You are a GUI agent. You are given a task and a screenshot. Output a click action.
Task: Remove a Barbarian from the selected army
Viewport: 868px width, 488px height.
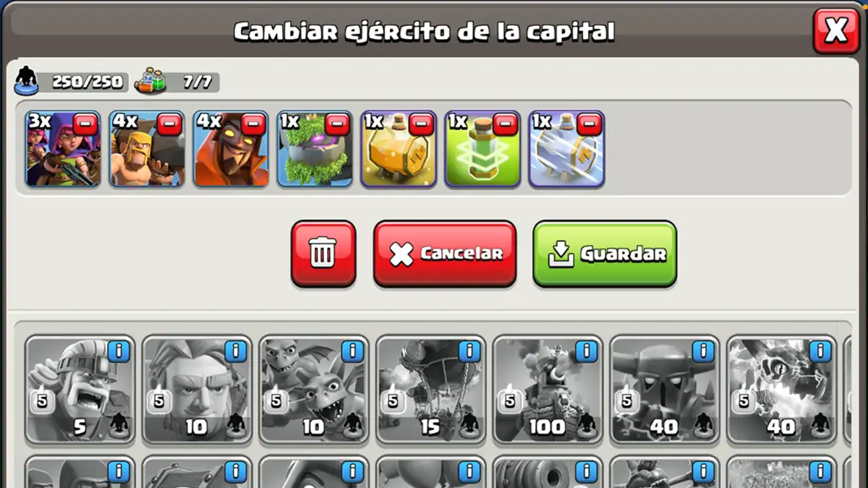170,124
